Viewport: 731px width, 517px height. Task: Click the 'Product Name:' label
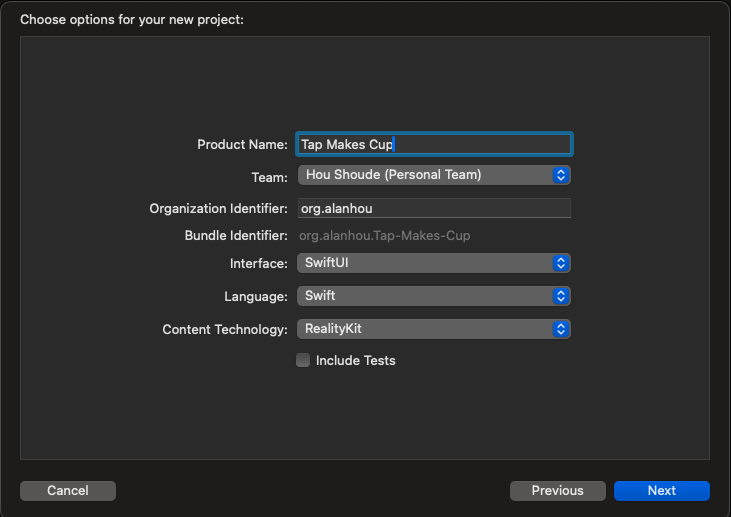242,144
